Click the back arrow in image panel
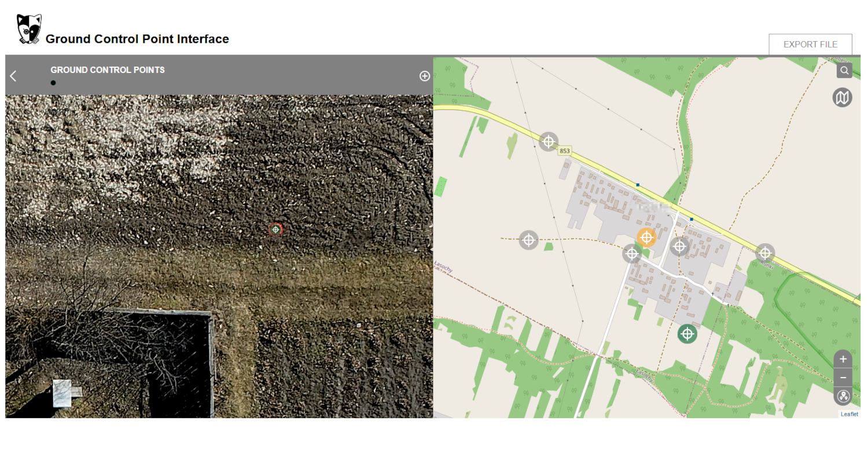This screenshot has width=868, height=450. pos(13,76)
